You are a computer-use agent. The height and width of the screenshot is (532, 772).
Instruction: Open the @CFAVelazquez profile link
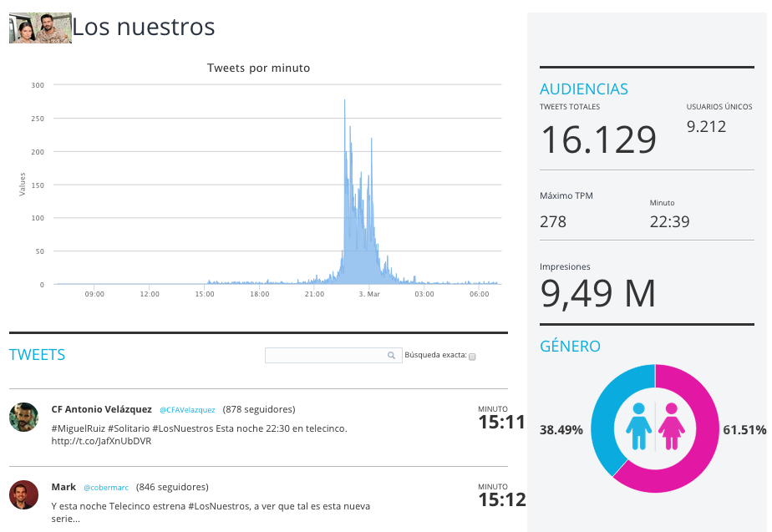pos(187,410)
